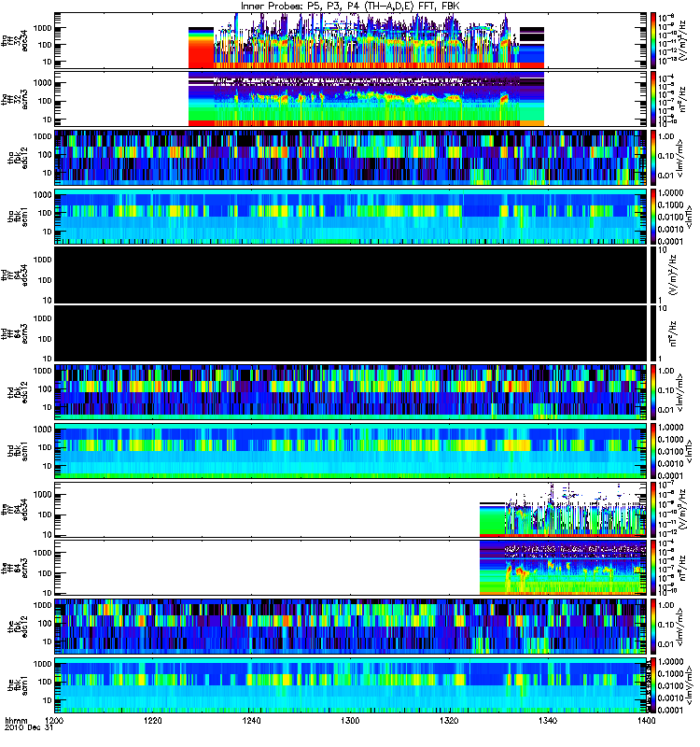The image size is (700, 747).
Task: Click the color bar beside tha fbk edc12 panel
Action: 653,158
